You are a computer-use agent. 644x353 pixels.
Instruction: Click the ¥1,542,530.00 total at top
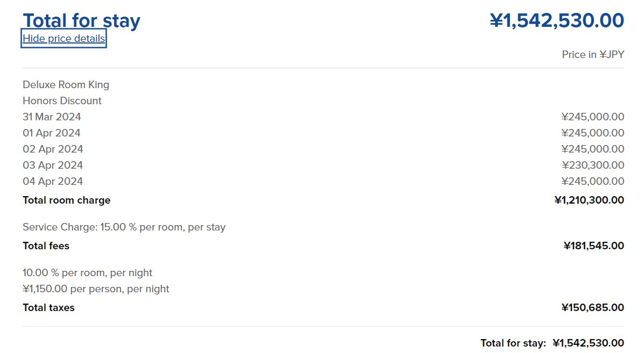(557, 20)
